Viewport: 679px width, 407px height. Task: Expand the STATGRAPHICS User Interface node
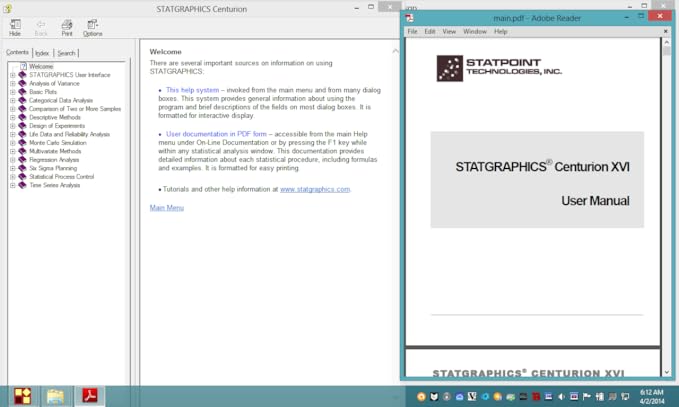[13, 75]
